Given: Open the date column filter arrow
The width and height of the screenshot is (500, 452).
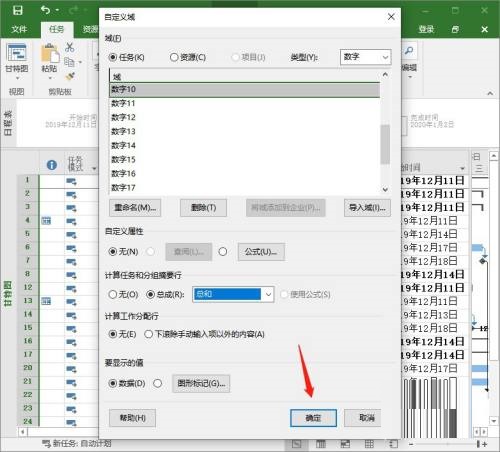Looking at the screenshot, I should pyautogui.click(x=462, y=168).
